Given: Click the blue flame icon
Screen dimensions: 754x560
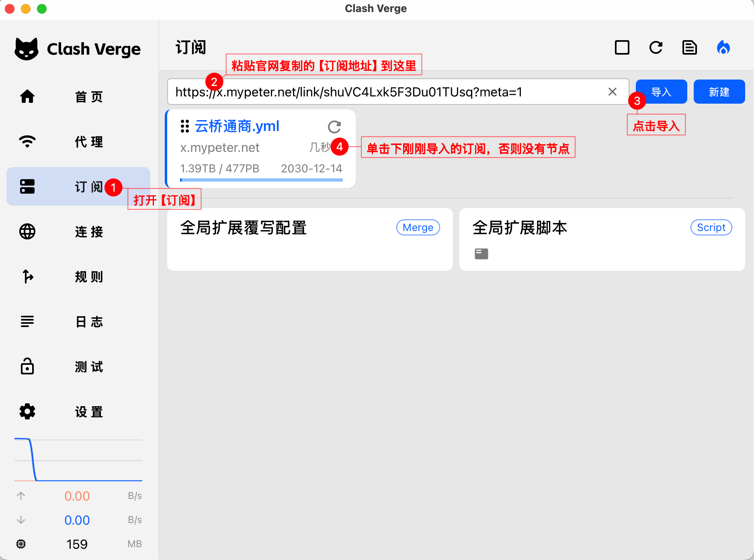Looking at the screenshot, I should (723, 47).
